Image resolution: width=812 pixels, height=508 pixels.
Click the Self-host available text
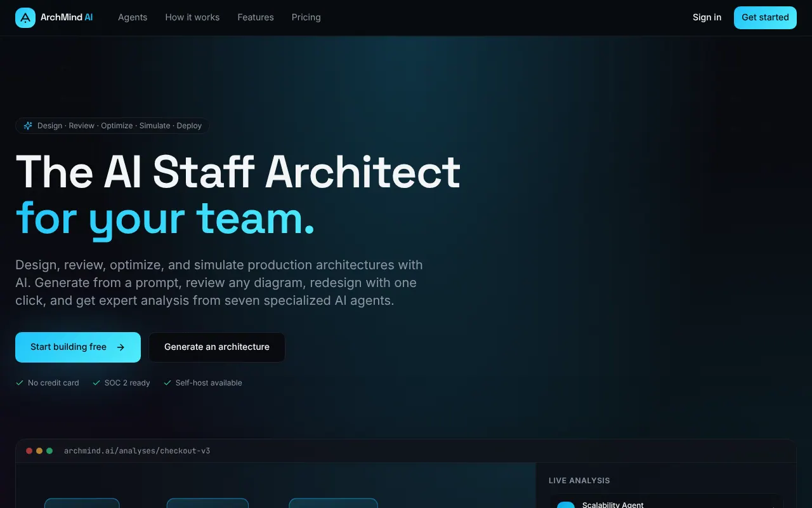click(209, 383)
